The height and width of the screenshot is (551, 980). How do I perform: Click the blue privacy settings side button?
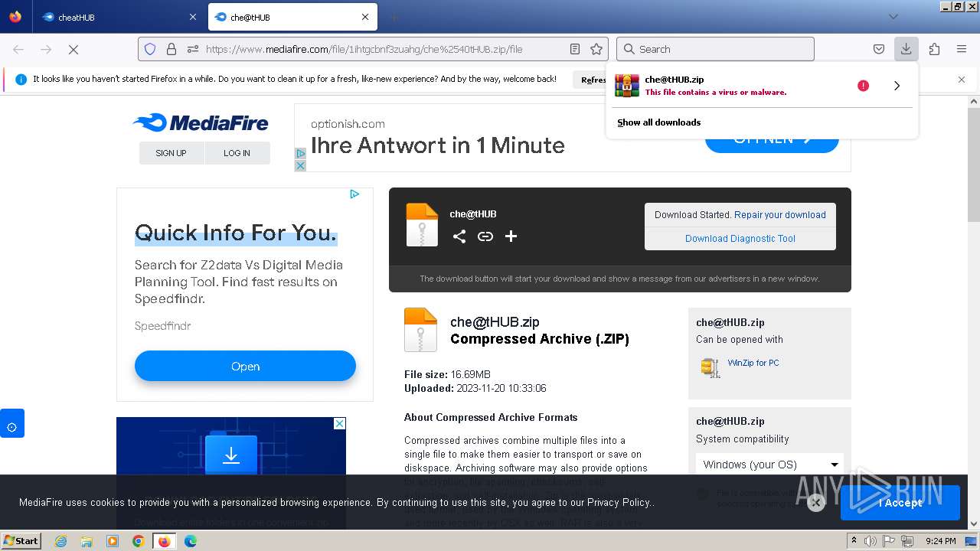[12, 423]
